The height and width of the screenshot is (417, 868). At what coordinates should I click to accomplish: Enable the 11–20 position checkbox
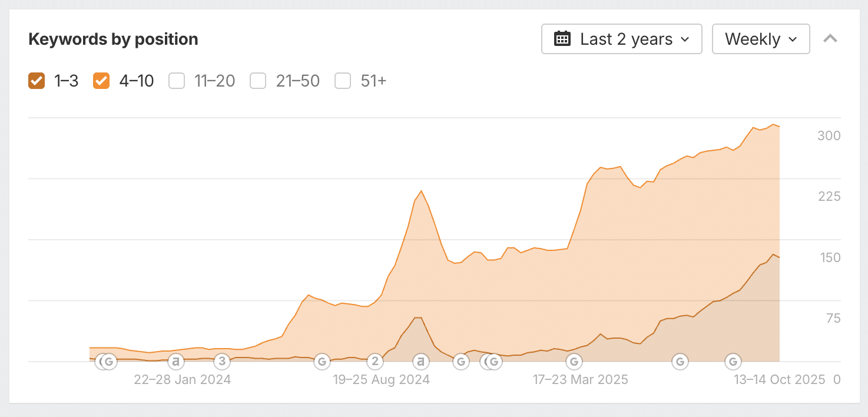coord(177,81)
